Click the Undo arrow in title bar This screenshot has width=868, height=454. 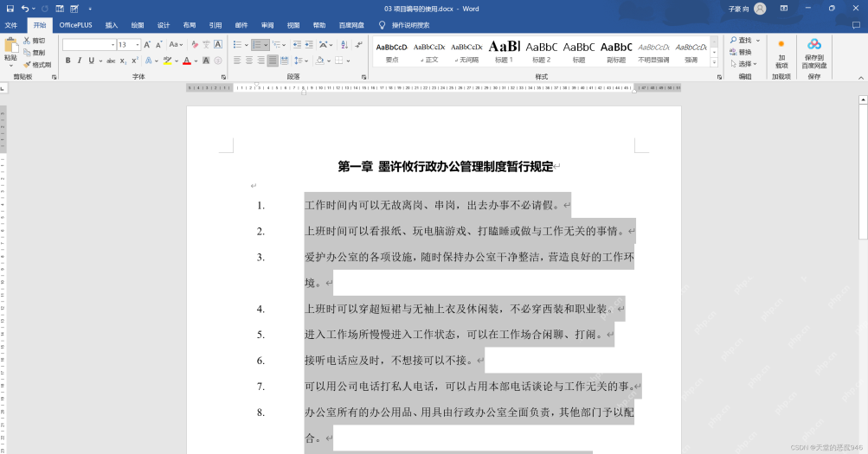click(x=25, y=9)
